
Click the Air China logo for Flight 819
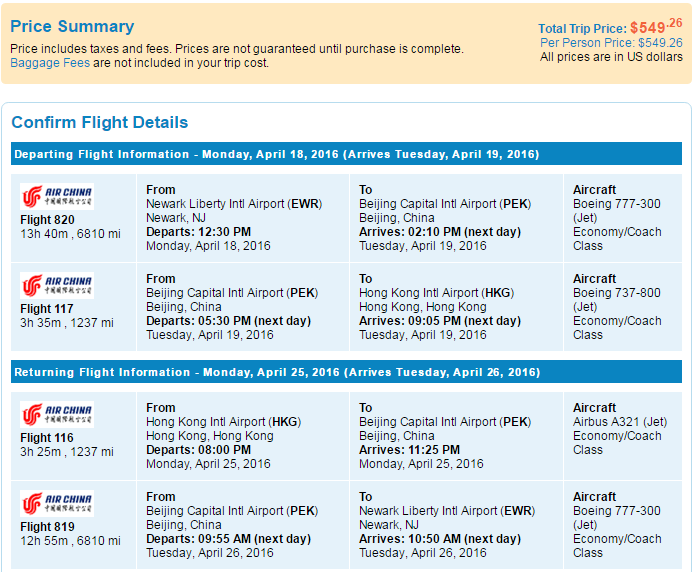pyautogui.click(x=57, y=503)
